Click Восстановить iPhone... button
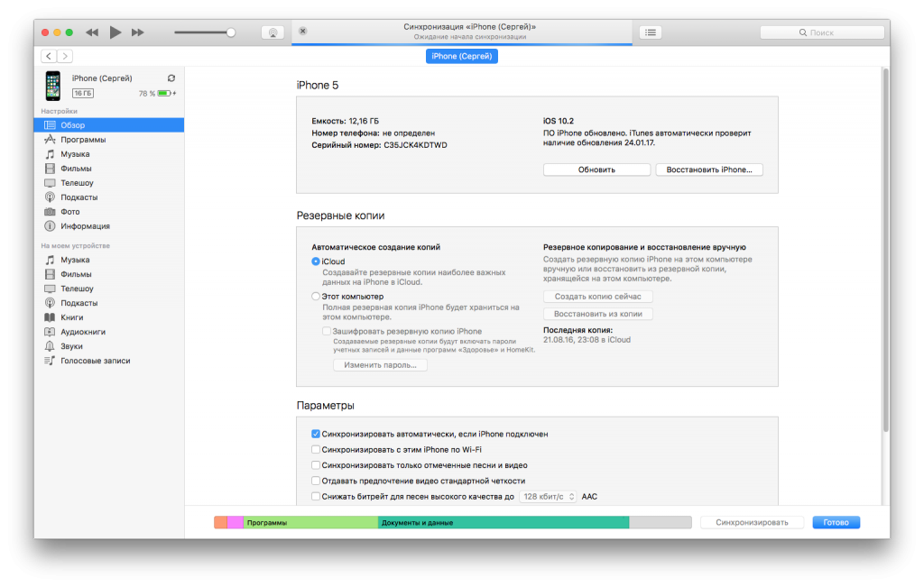This screenshot has width=924, height=587. coord(709,170)
